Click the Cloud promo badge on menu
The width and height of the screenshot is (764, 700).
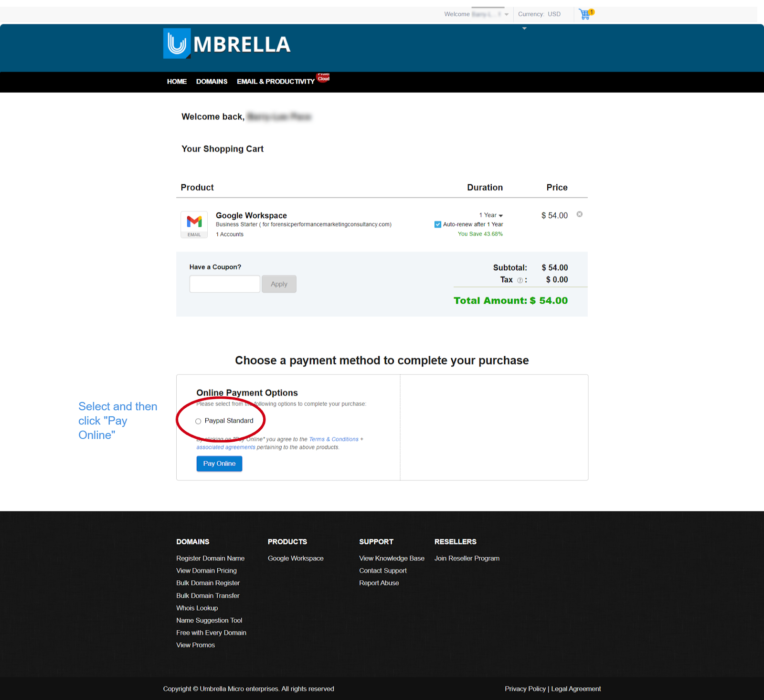(323, 77)
